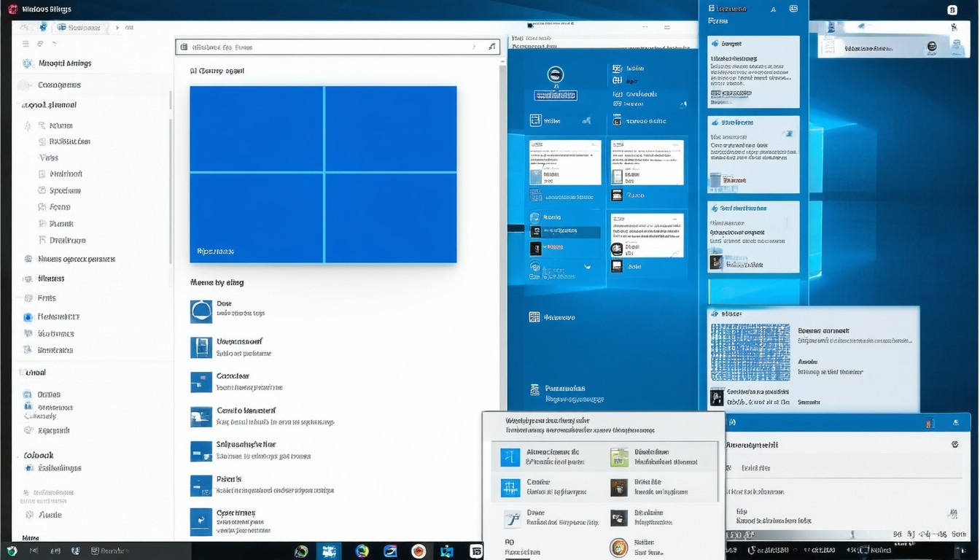Click into the search field above the Windows logo
Screen dimensions: 980x560
328,47
